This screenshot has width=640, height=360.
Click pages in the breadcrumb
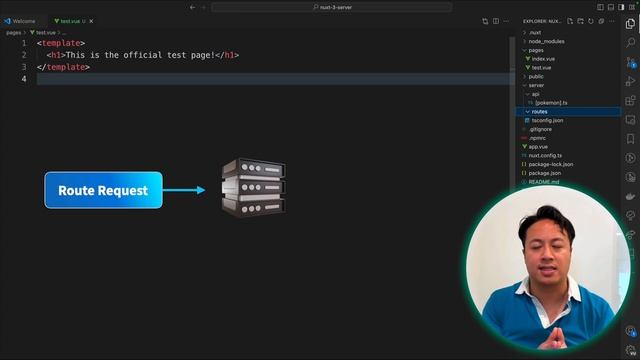[13, 33]
